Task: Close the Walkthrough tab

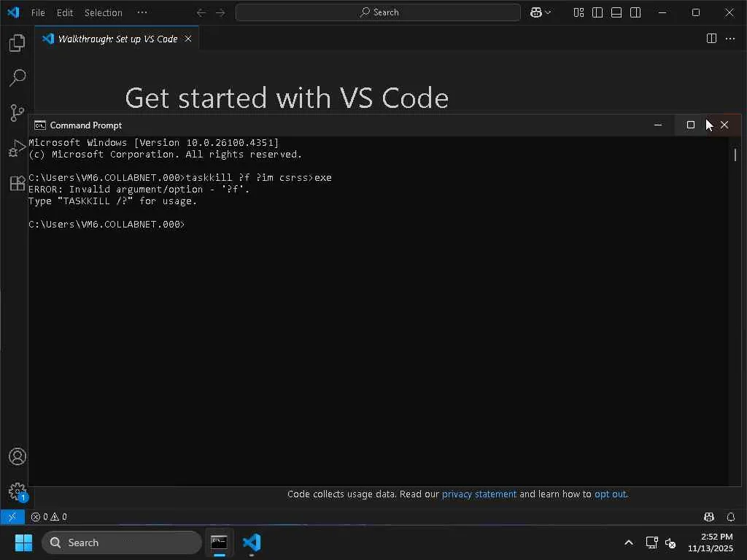Action: click(188, 39)
